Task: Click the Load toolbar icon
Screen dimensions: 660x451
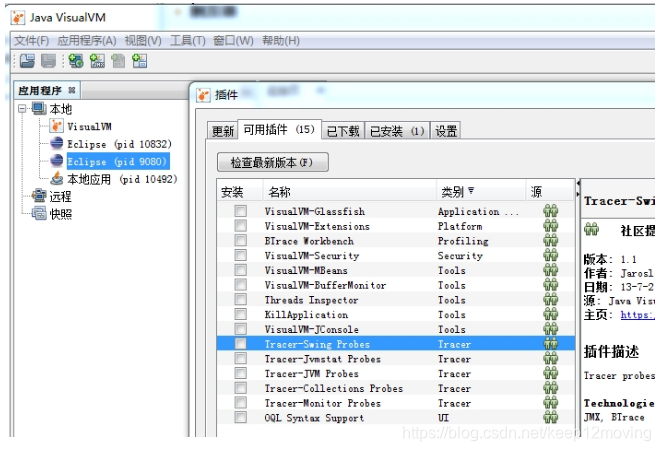Action: (28, 61)
